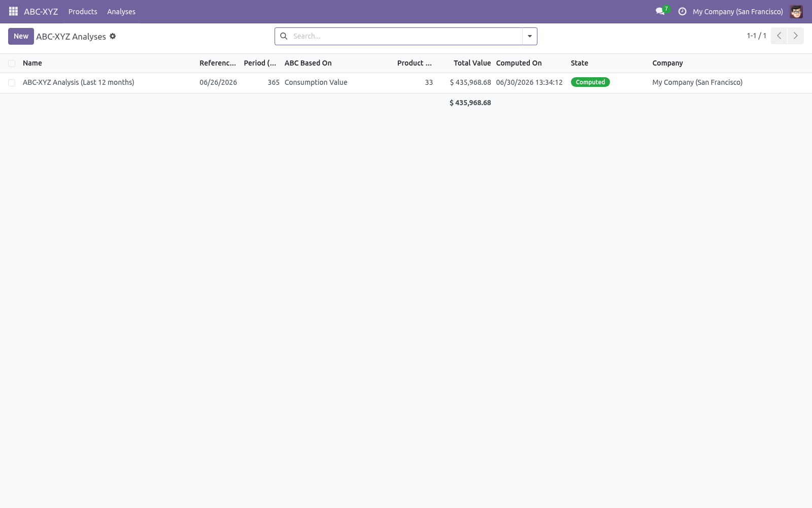Image resolution: width=812 pixels, height=508 pixels.
Task: Click the ABC-XYZ app title
Action: coord(41,11)
